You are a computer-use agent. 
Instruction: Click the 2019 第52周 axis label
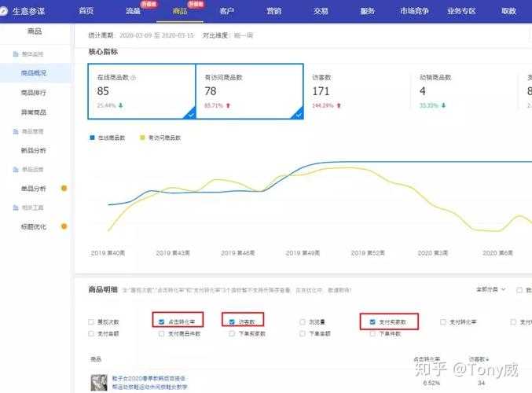[368, 253]
